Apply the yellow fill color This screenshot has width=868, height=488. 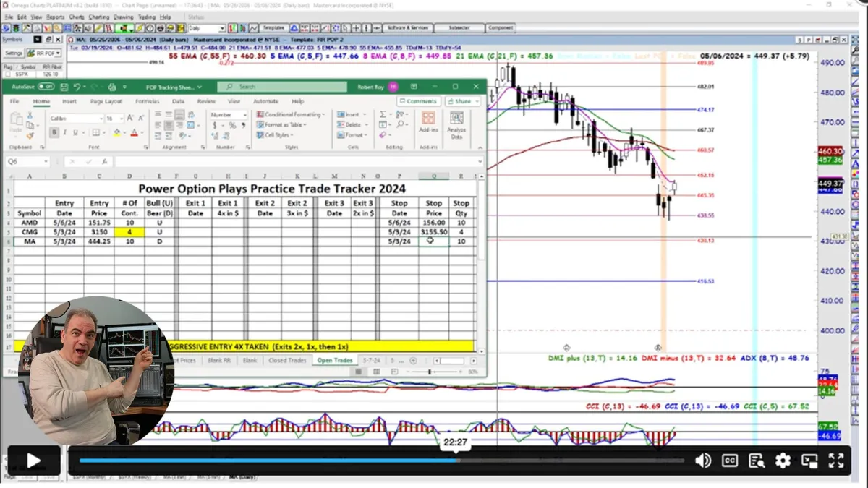click(116, 133)
